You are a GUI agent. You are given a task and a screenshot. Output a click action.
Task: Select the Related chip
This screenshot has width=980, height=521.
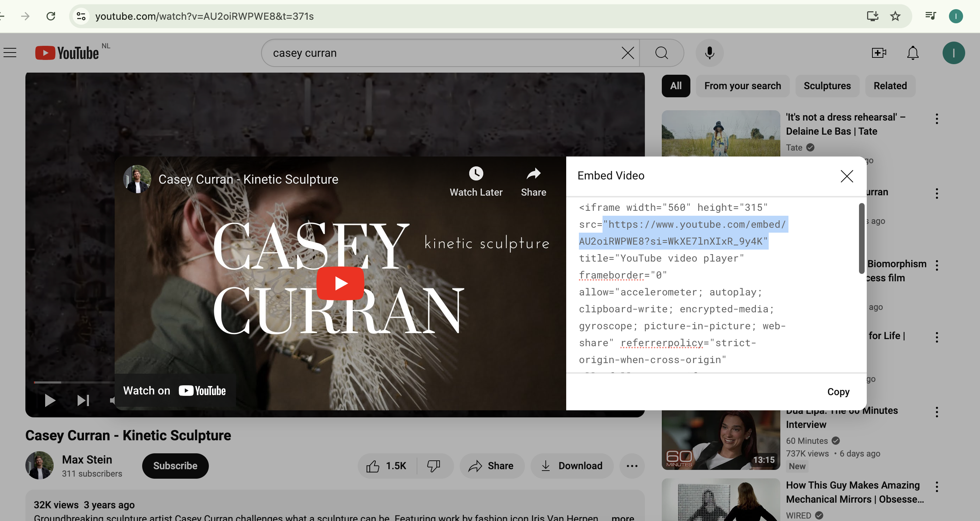pos(890,86)
